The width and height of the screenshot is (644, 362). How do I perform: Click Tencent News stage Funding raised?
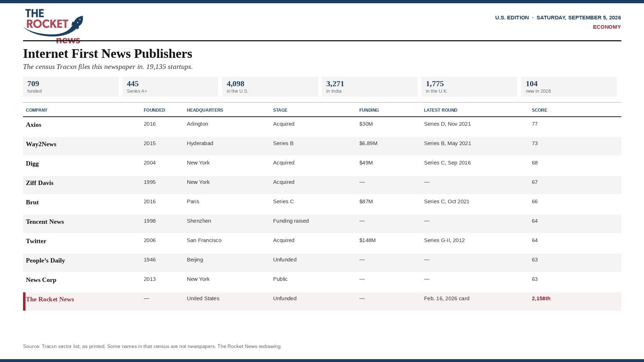tap(291, 221)
